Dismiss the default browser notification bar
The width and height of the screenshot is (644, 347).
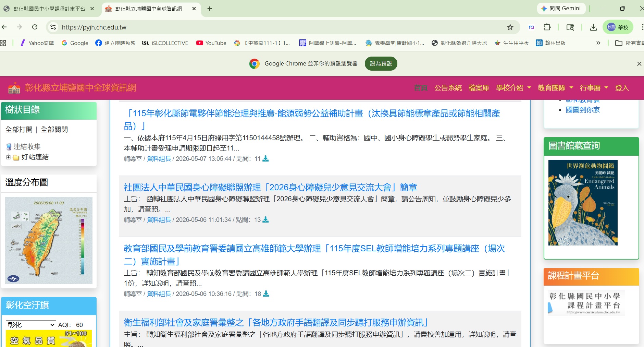coord(639,63)
